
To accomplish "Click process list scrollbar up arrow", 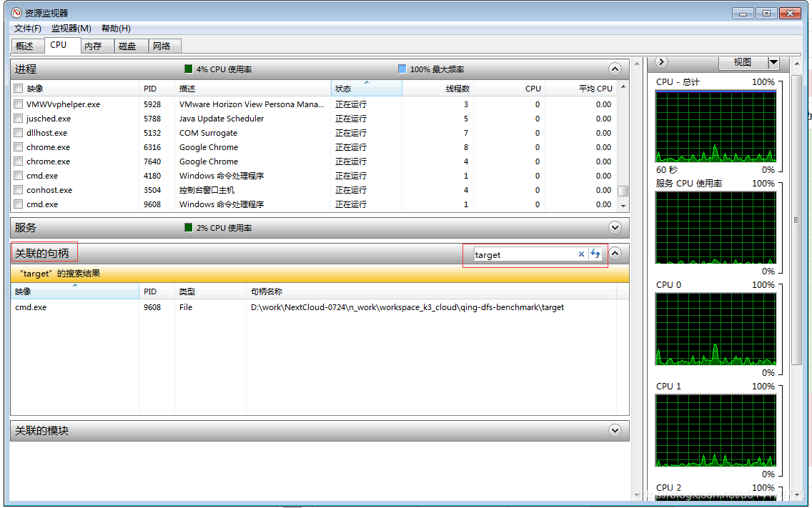I will point(623,86).
